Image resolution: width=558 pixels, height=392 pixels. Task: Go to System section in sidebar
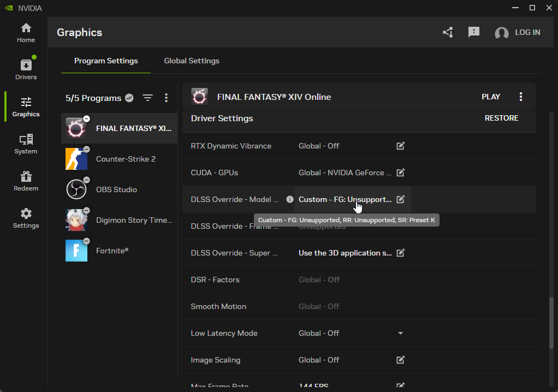pyautogui.click(x=26, y=144)
